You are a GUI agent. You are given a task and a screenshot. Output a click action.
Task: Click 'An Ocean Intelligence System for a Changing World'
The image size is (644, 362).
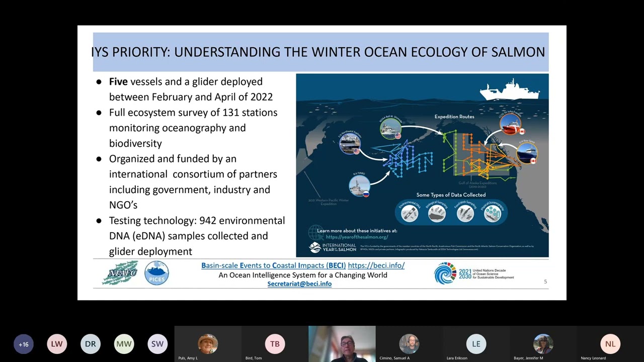pos(303,275)
